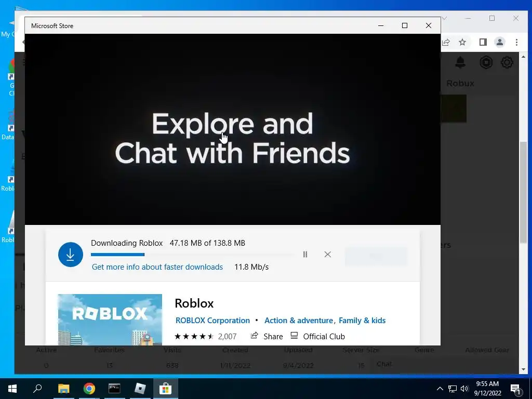Click the Roblox app title text
This screenshot has height=399, width=532.
pyautogui.click(x=194, y=303)
